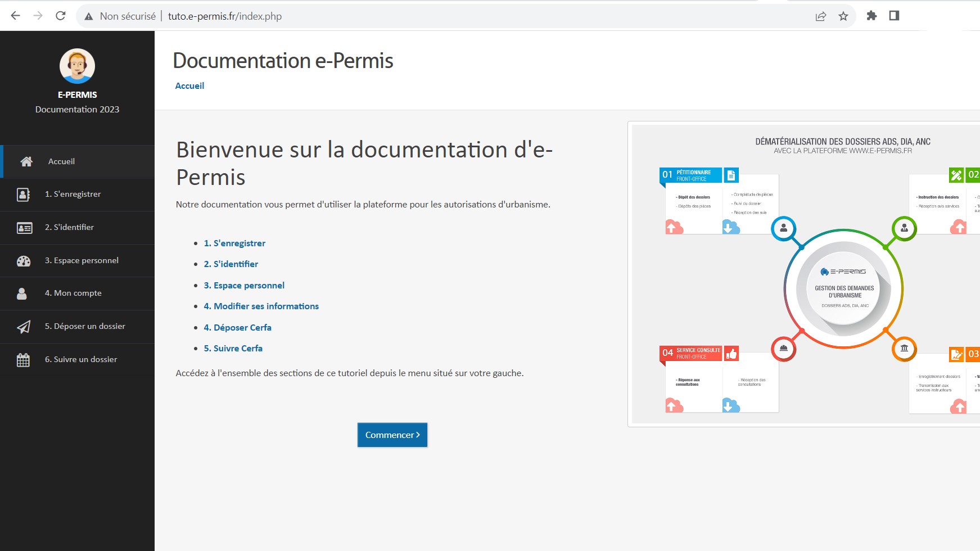Open the browser extensions puzzle icon
Image resolution: width=980 pixels, height=551 pixels.
871,16
